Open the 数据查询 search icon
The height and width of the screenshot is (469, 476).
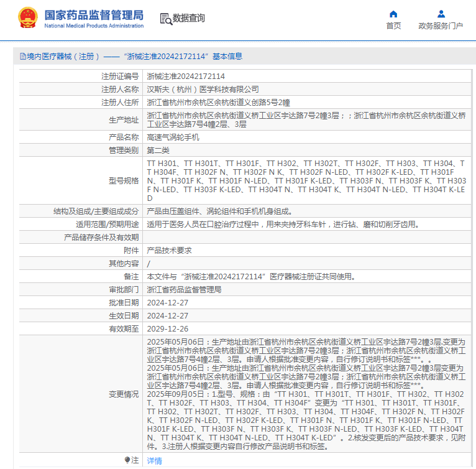(166, 19)
